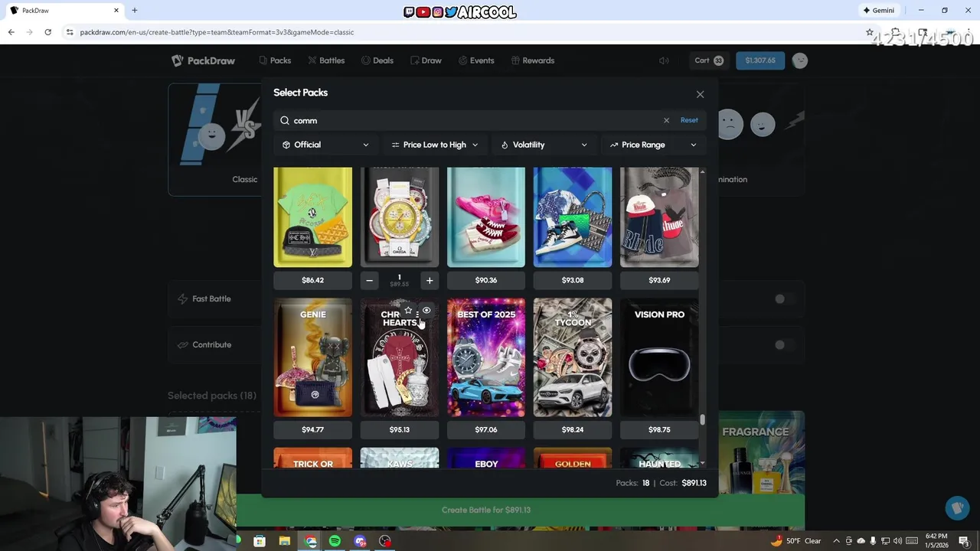This screenshot has width=980, height=551.
Task: Open the user avatar menu
Action: click(800, 60)
